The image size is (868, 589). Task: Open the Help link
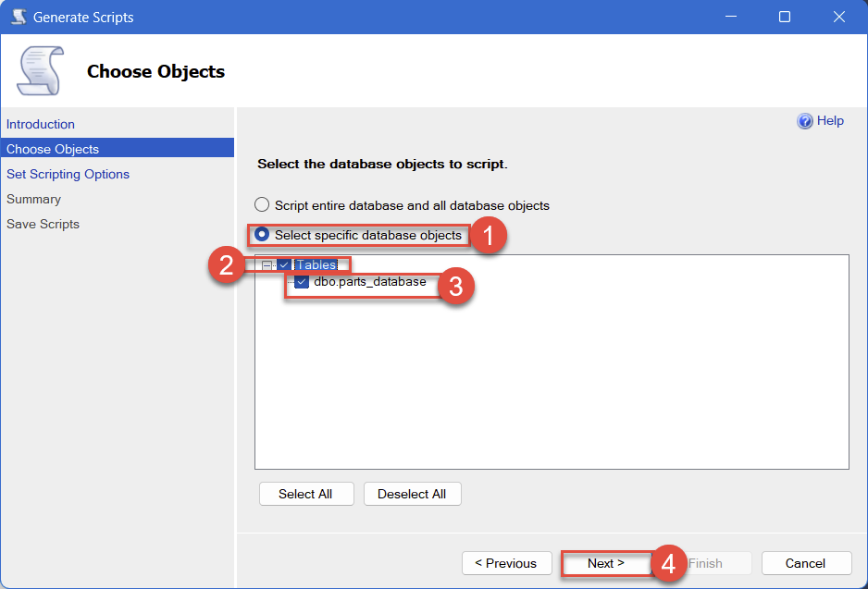coord(830,120)
